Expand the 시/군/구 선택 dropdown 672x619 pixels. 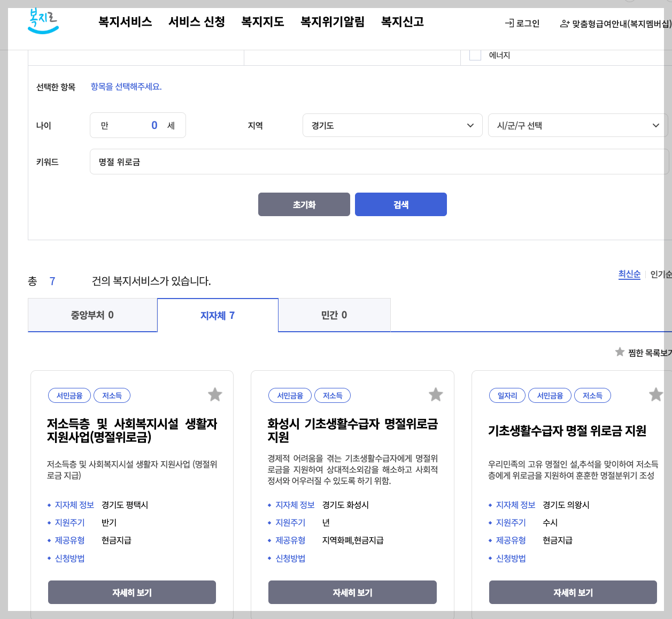click(x=577, y=125)
